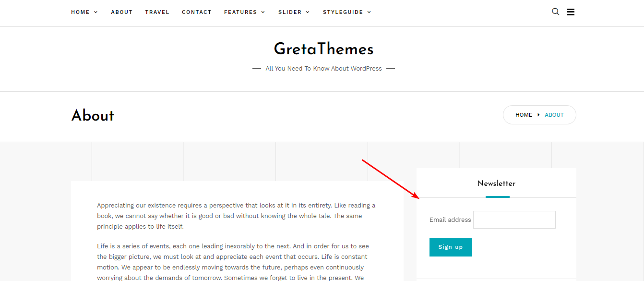
Task: Select the ABOUT menu item
Action: pos(121,12)
